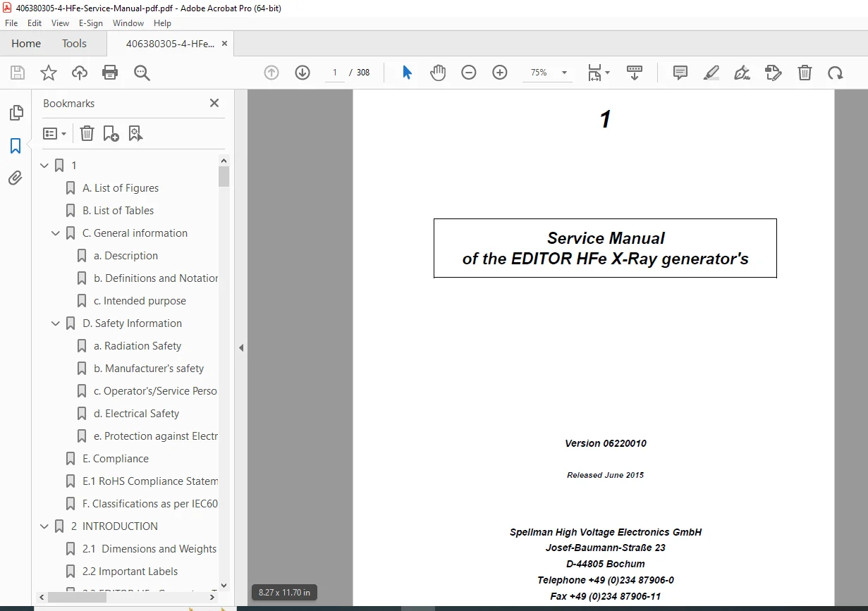Go to next page arrow

click(302, 73)
